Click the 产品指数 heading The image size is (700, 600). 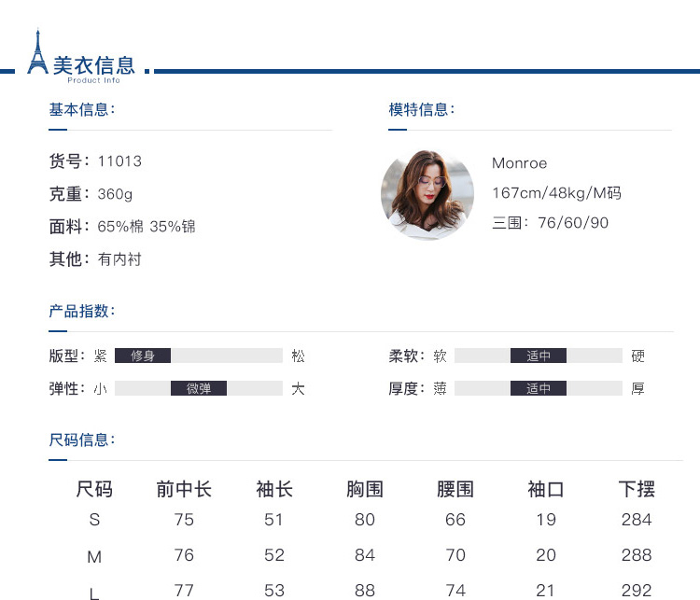point(81,311)
